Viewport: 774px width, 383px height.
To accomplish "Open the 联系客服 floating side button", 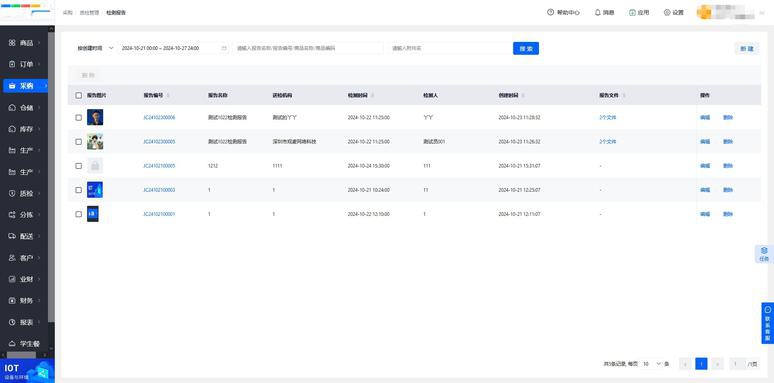I will pos(768,323).
